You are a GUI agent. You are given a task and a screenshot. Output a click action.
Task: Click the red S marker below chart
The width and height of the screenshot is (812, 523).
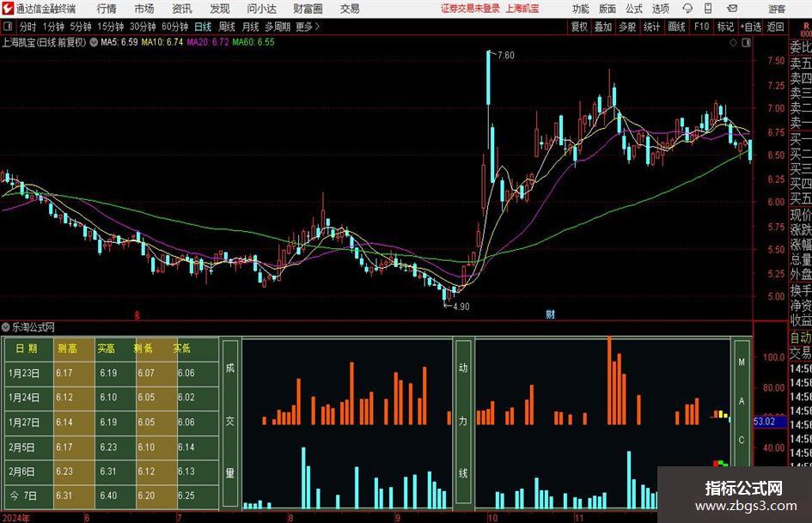coord(137,315)
